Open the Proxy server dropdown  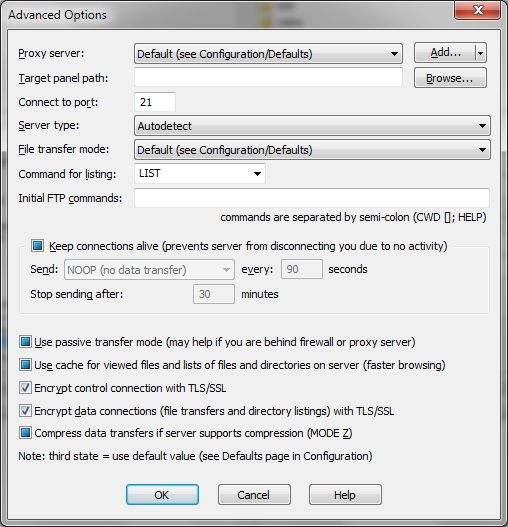(268, 53)
